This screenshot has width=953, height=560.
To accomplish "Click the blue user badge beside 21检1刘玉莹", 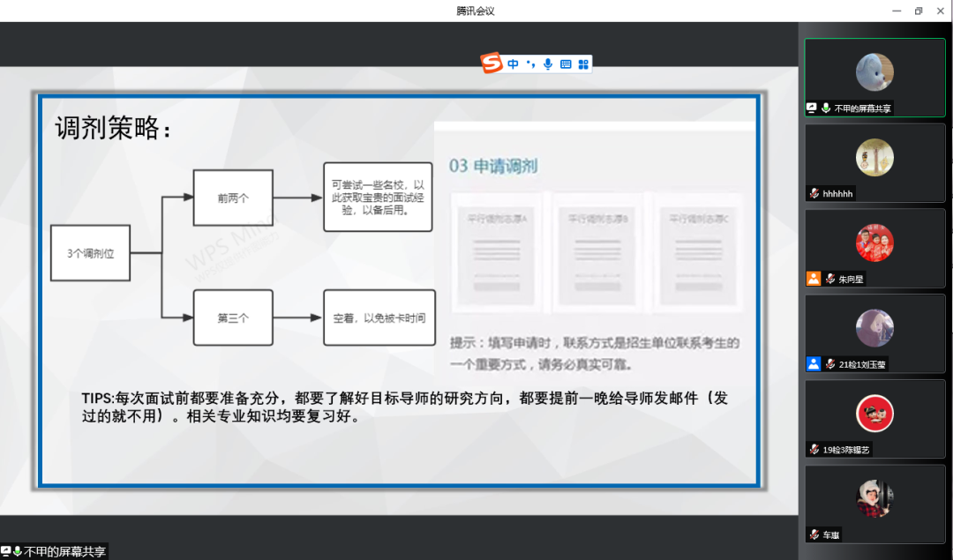I will point(814,364).
